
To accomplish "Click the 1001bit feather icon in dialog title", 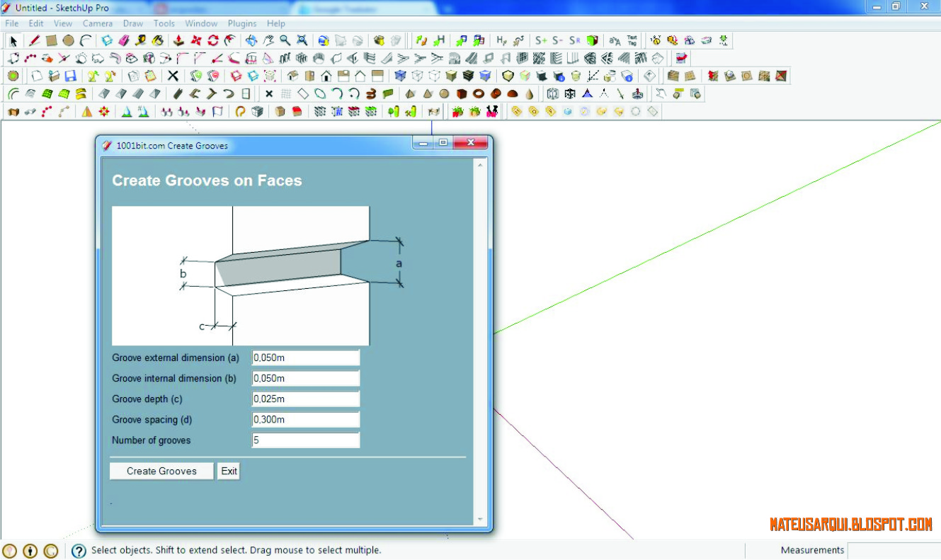I will click(107, 145).
